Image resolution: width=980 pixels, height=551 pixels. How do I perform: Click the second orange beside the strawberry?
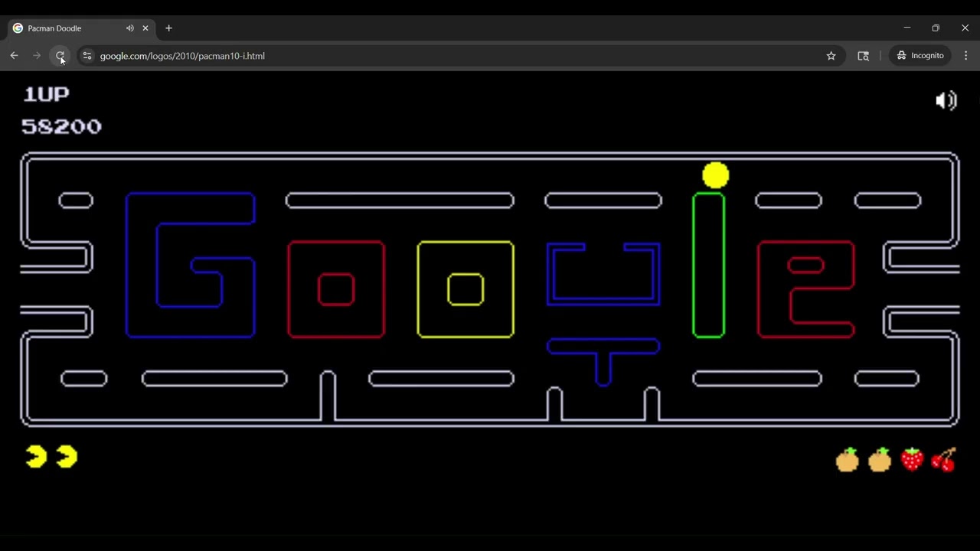tap(880, 459)
